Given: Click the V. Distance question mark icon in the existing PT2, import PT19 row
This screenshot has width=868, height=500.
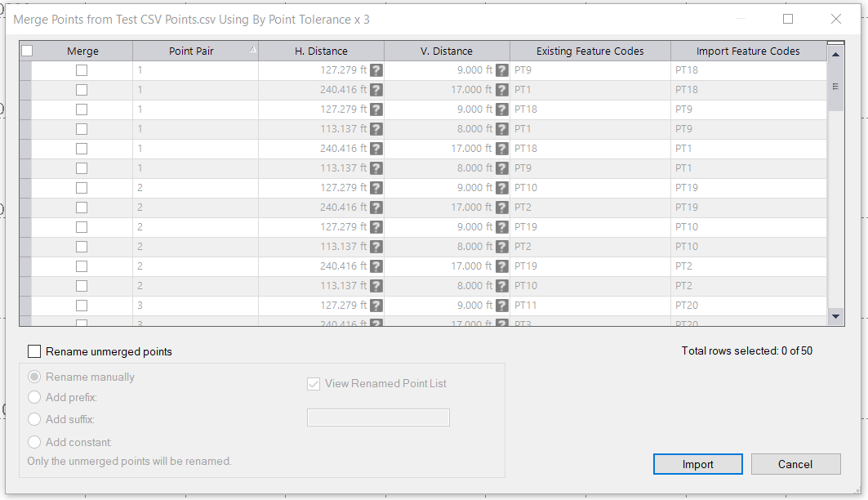Looking at the screenshot, I should [501, 208].
